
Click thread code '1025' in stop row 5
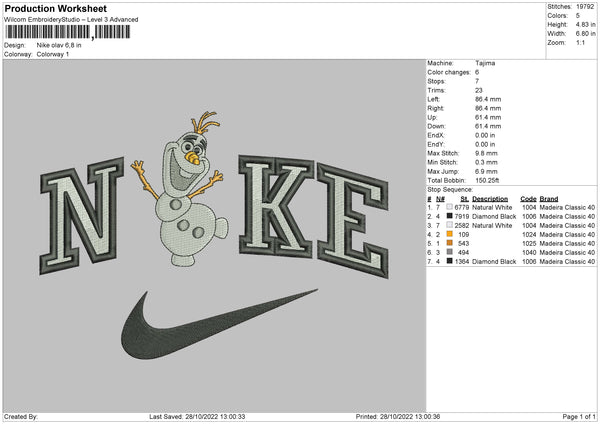pyautogui.click(x=529, y=243)
